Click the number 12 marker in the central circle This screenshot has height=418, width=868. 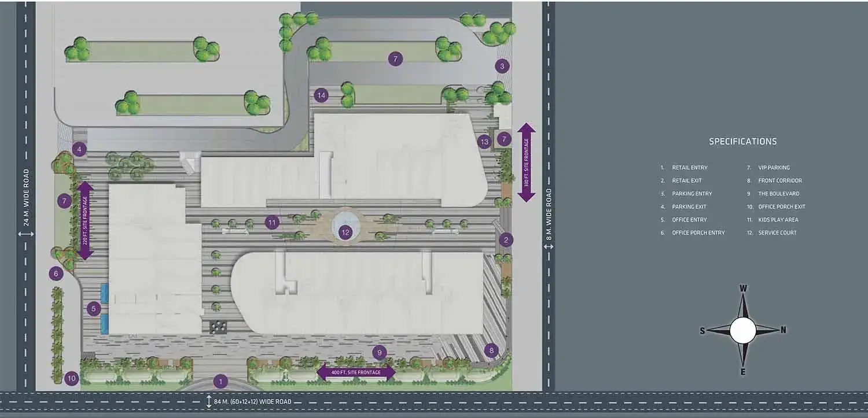click(345, 232)
